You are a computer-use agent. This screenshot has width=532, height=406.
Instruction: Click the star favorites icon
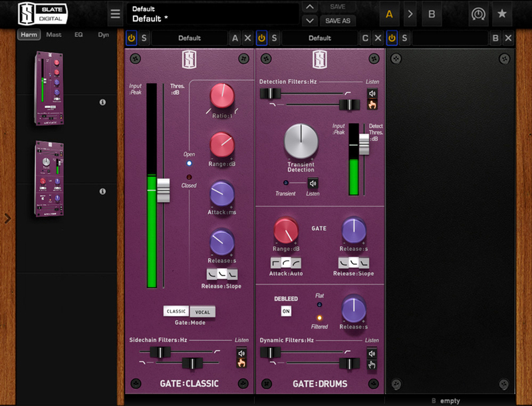502,14
